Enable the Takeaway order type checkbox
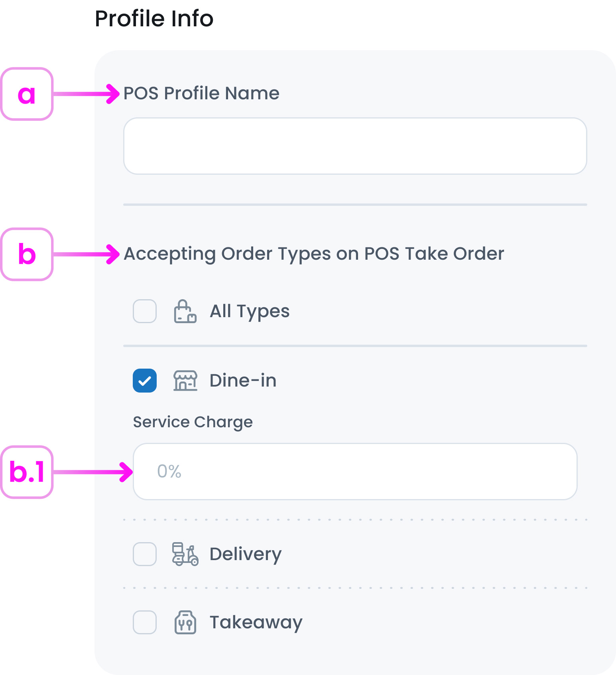The height and width of the screenshot is (675, 616). pyautogui.click(x=144, y=622)
